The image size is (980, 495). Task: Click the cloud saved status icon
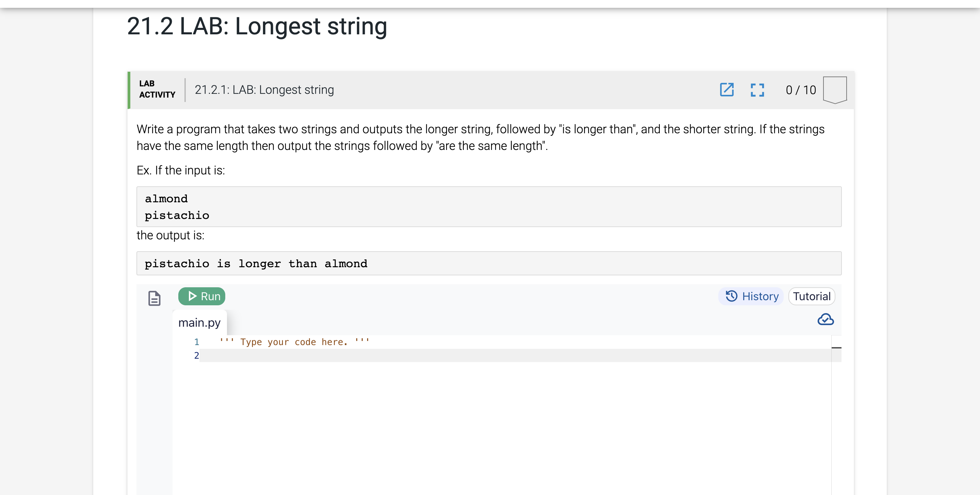point(826,319)
